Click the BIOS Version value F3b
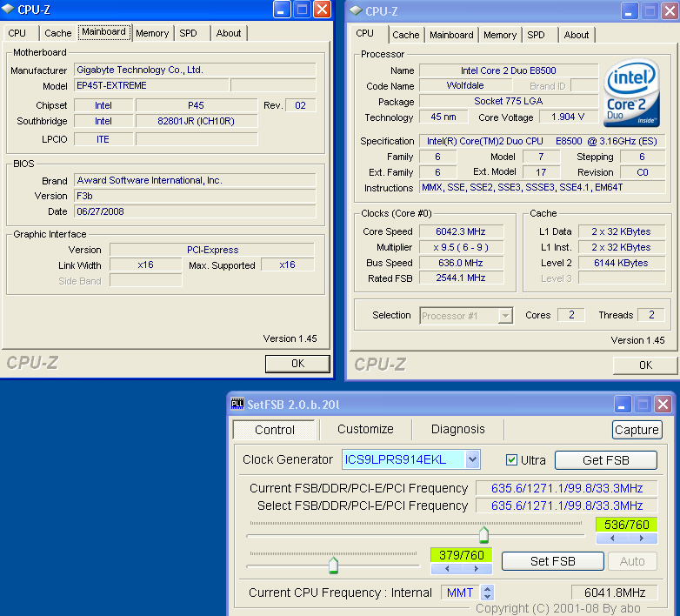The height and width of the screenshot is (616, 680). (x=195, y=196)
